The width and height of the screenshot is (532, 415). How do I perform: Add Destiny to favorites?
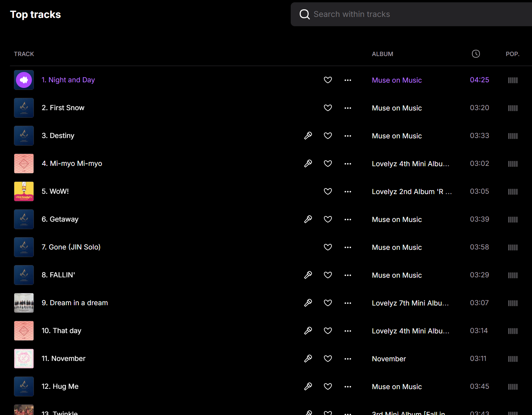click(328, 136)
